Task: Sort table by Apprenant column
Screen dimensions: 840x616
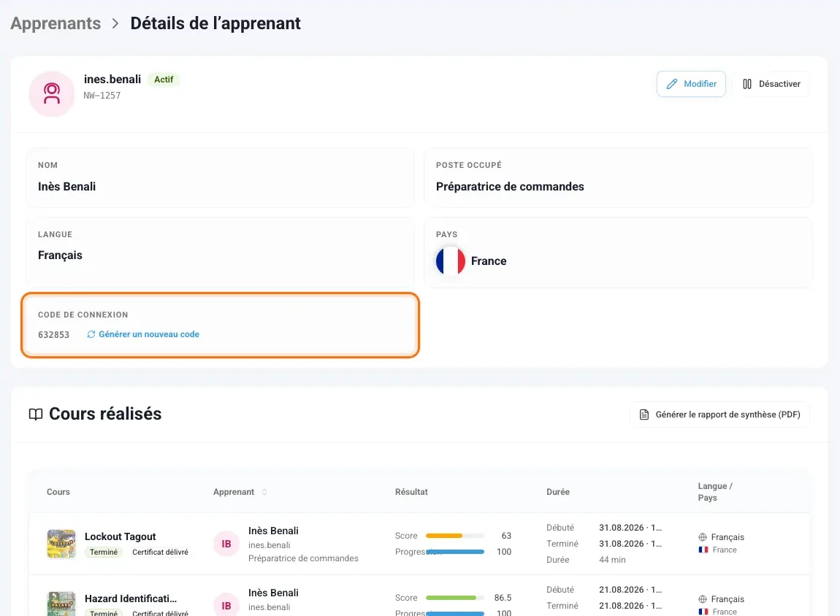Action: click(240, 492)
